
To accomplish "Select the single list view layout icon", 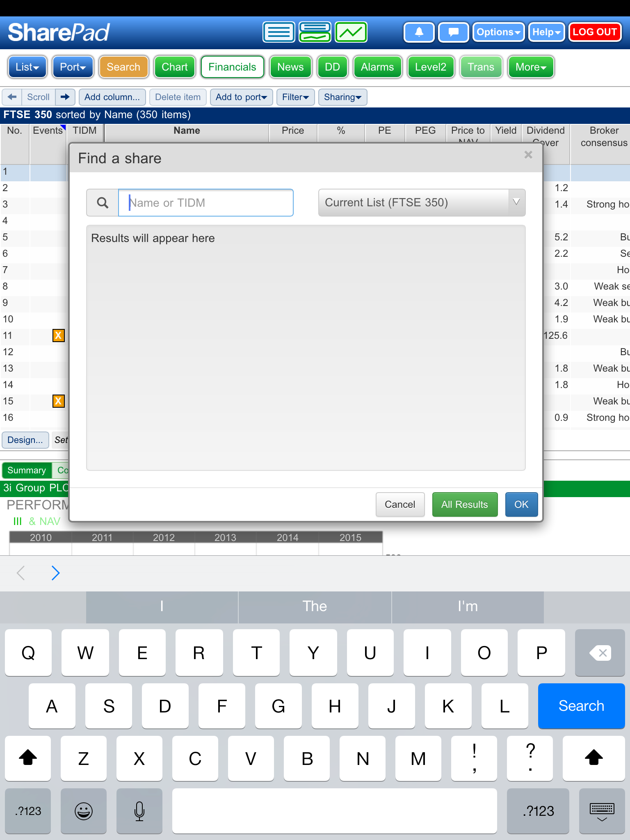I will (279, 32).
